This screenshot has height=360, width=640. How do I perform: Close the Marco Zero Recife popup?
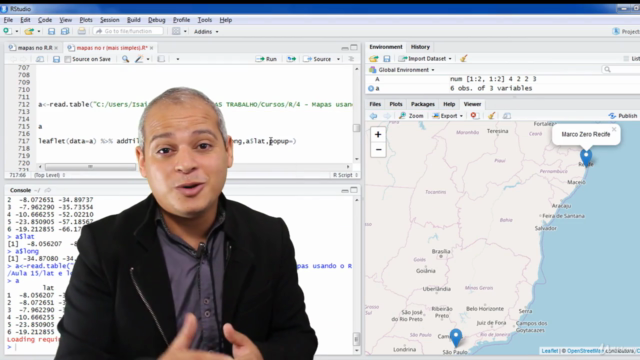tap(614, 129)
